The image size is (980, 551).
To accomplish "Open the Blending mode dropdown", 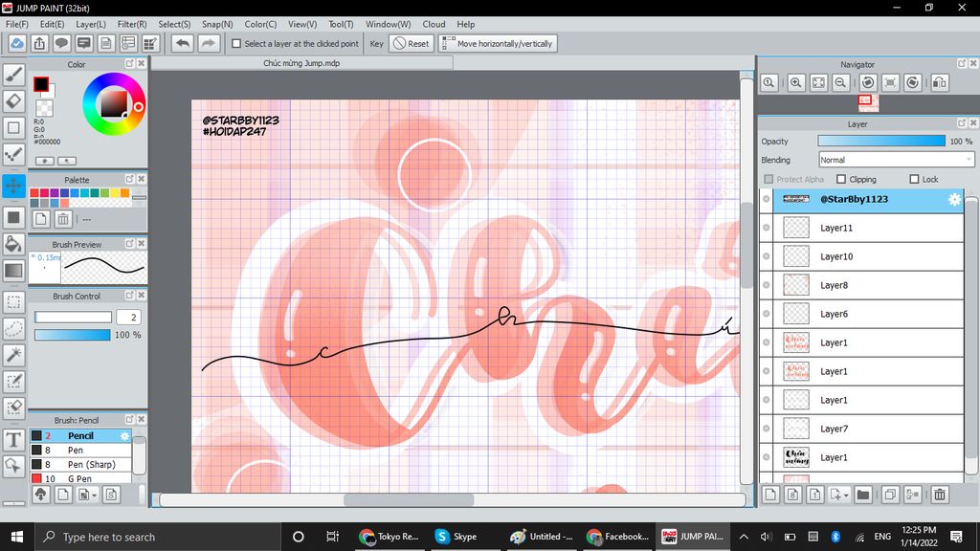I will pos(896,160).
